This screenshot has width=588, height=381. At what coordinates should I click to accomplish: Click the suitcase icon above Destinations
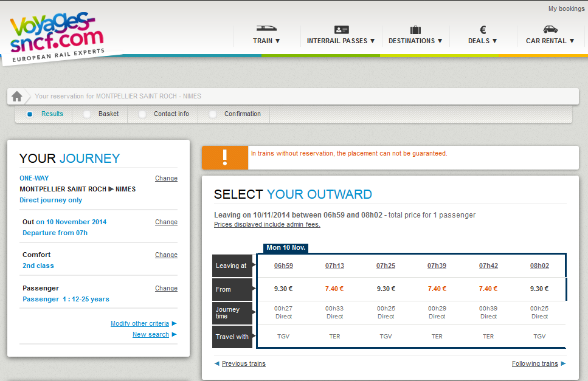pyautogui.click(x=415, y=30)
